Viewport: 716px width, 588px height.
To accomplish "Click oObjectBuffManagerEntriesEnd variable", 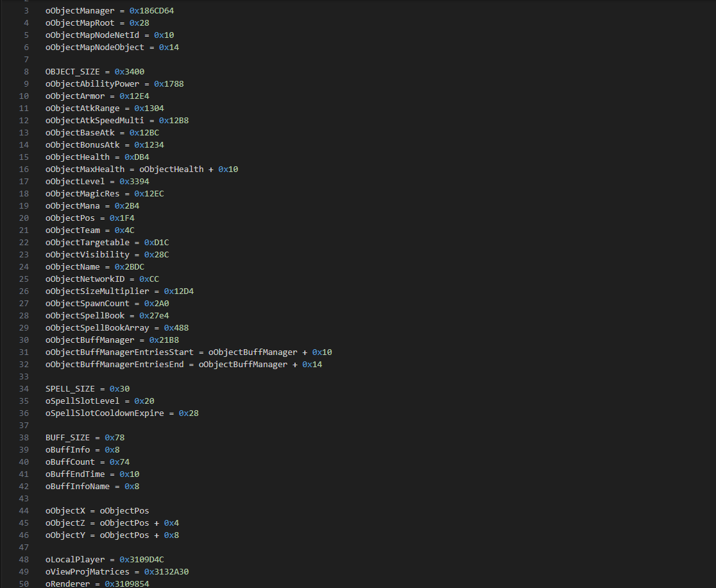I will (x=115, y=364).
